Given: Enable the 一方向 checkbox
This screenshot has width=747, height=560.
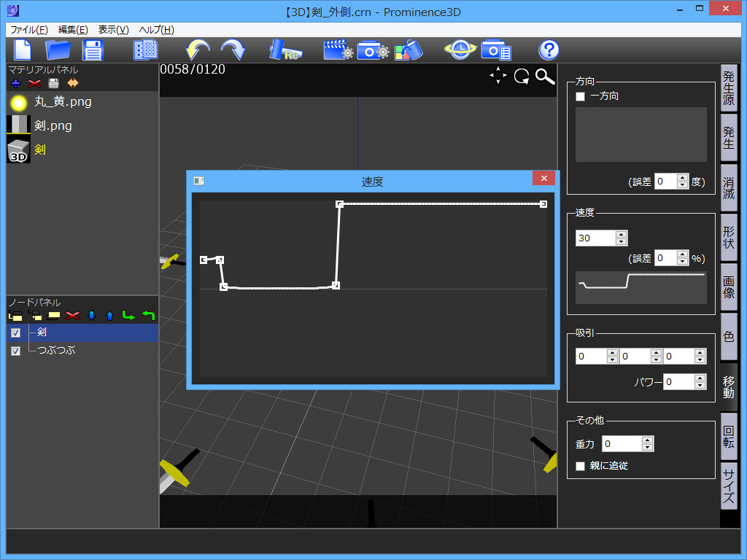Looking at the screenshot, I should [x=580, y=97].
